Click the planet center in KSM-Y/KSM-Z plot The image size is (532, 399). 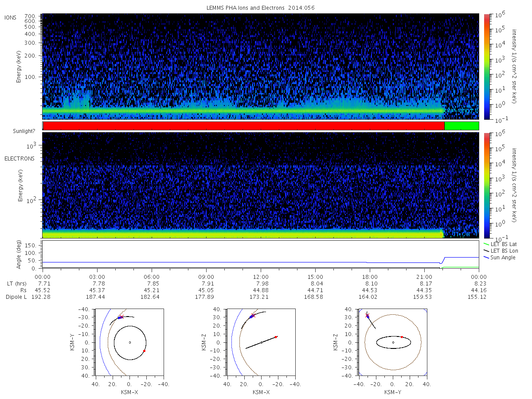[x=393, y=342]
